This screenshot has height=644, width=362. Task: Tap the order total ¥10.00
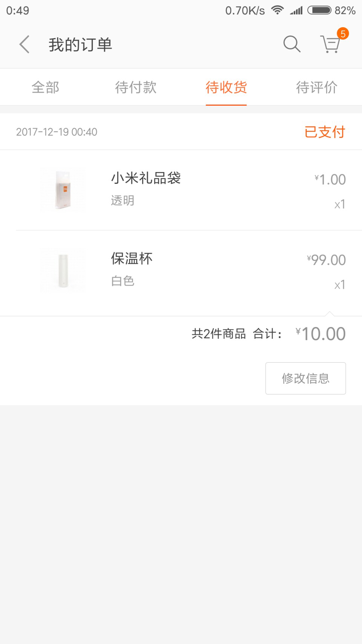coord(321,334)
